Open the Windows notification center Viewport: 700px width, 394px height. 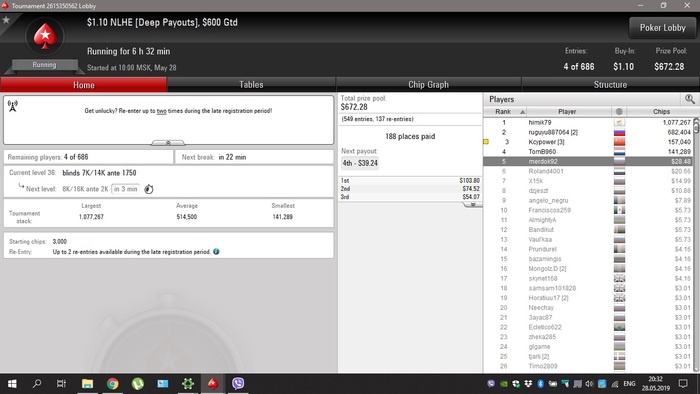pos(683,384)
